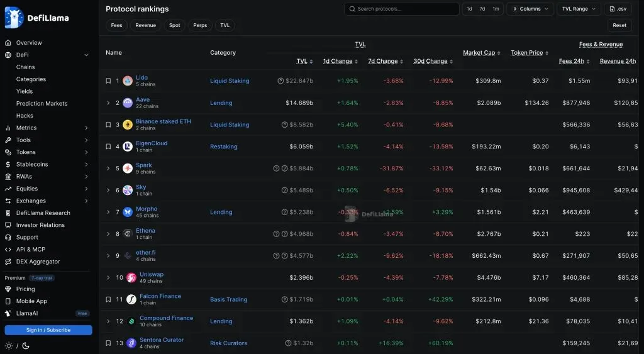Click the Support headset icon
Image resolution: width=644 pixels, height=354 pixels.
(8, 238)
